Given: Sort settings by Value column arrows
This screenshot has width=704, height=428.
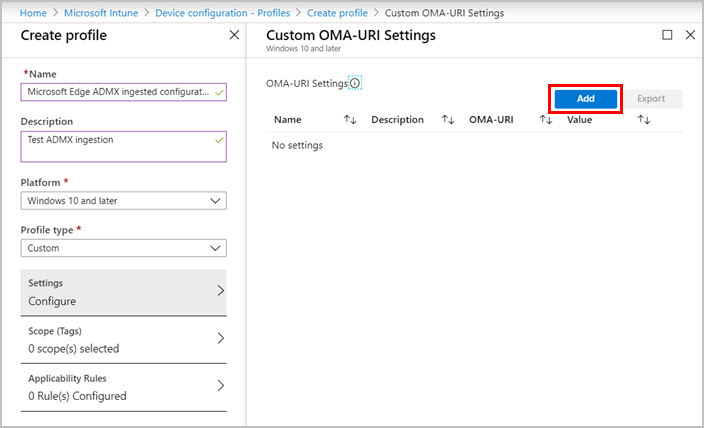Looking at the screenshot, I should click(x=644, y=120).
